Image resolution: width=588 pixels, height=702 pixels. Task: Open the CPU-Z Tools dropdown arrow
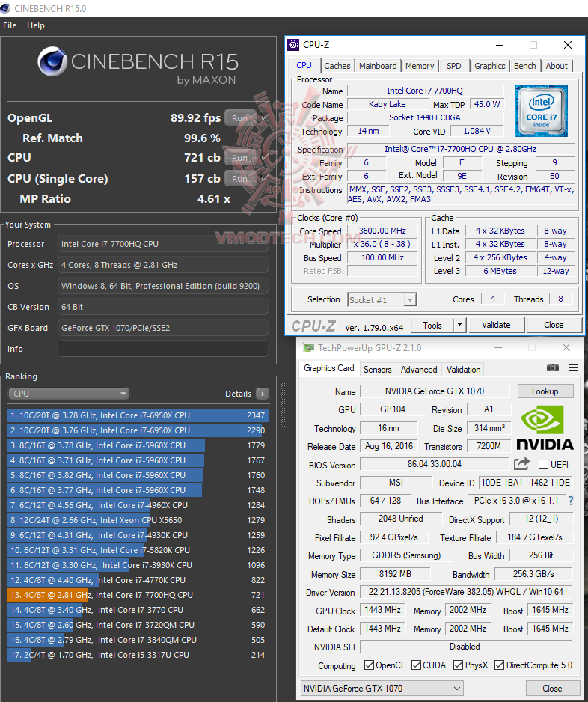pyautogui.click(x=459, y=325)
